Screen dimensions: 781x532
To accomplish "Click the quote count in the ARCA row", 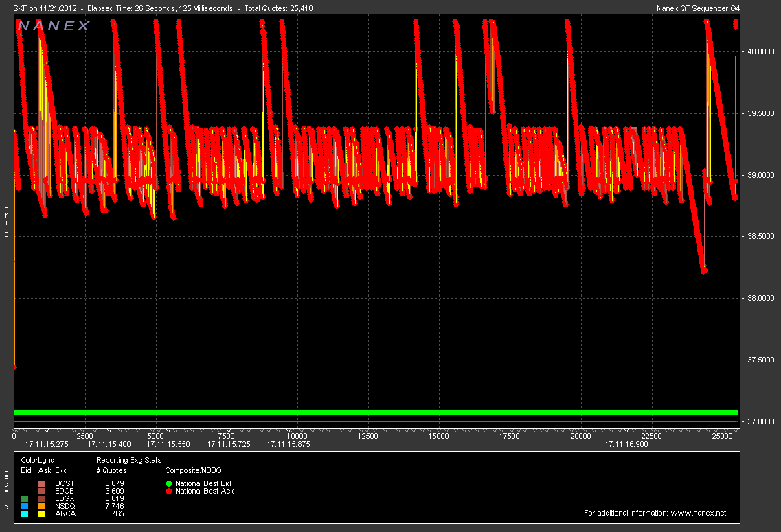I will point(115,513).
